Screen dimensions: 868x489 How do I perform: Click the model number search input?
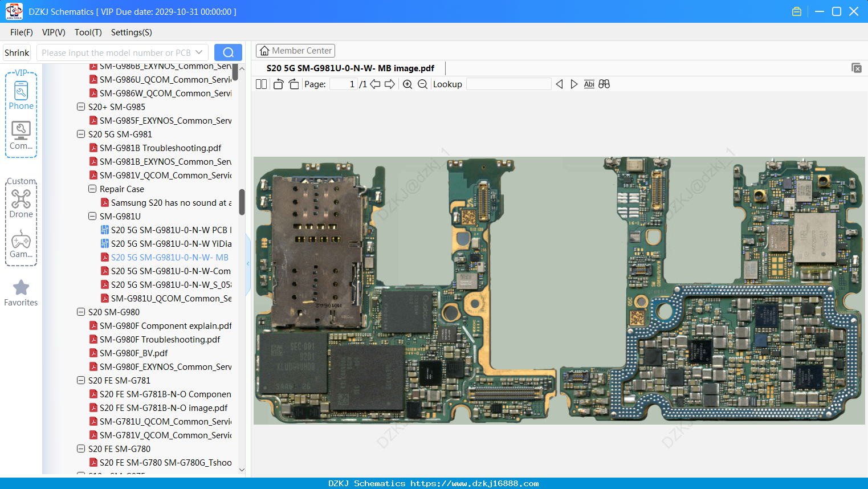[x=116, y=52]
